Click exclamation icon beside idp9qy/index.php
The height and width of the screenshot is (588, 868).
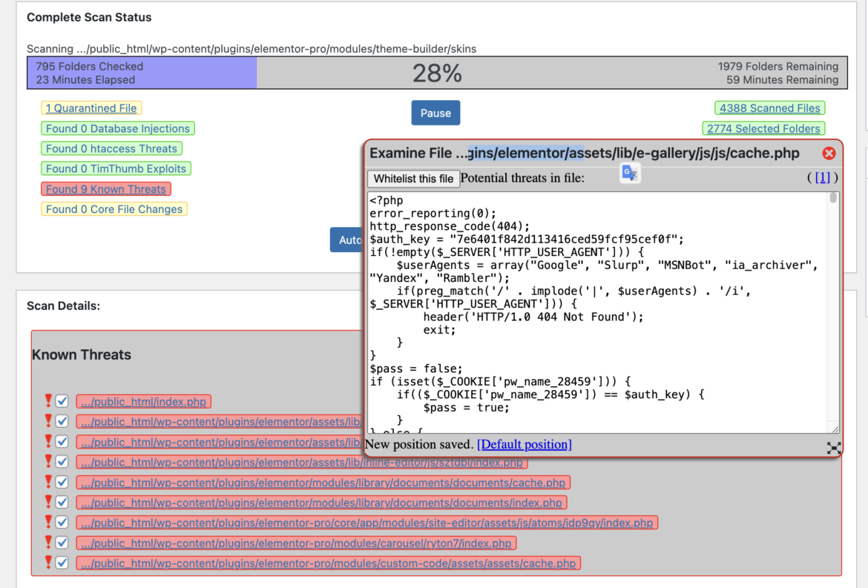coord(48,521)
